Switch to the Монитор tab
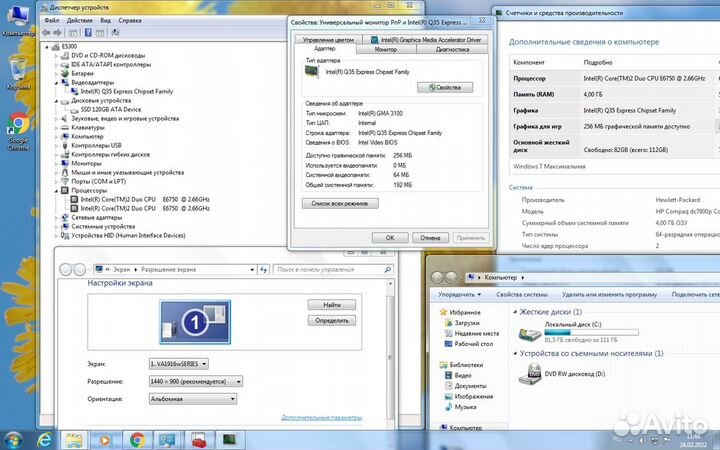 coord(386,50)
